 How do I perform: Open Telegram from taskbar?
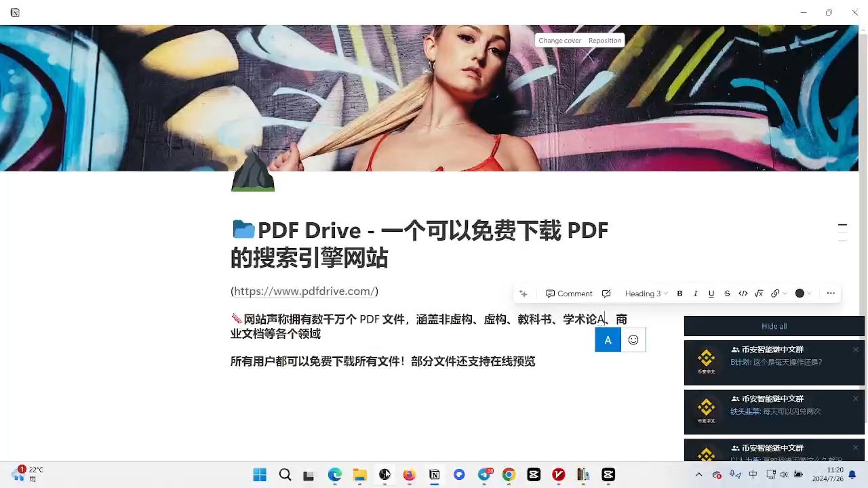pos(484,474)
